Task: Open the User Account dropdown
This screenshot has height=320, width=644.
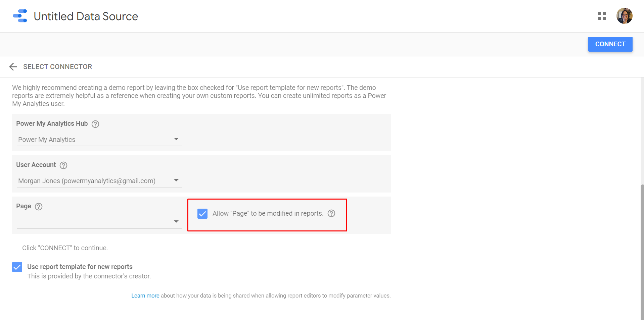Action: [99, 181]
